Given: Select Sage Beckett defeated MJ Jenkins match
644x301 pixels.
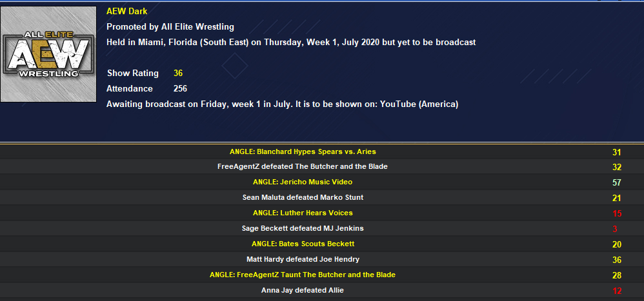Looking at the screenshot, I should tap(303, 229).
